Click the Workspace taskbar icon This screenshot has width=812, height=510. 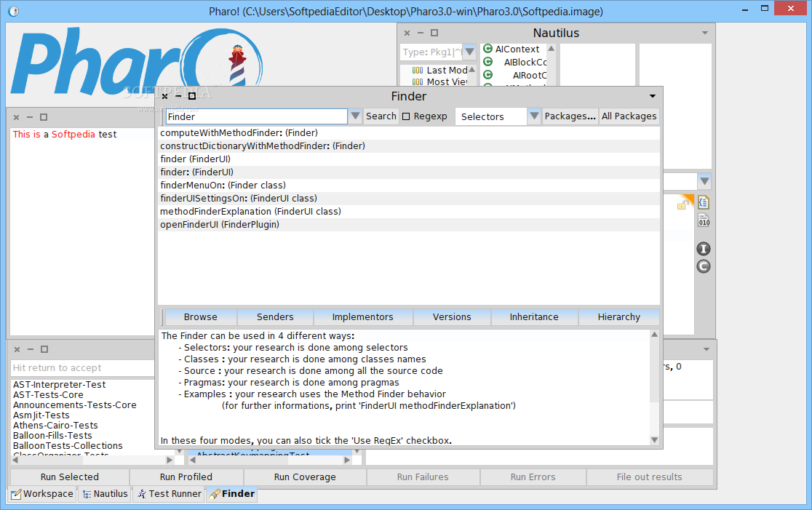pyautogui.click(x=16, y=494)
